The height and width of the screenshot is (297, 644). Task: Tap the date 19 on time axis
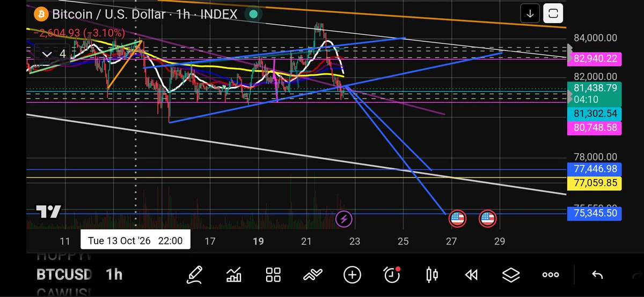point(258,241)
